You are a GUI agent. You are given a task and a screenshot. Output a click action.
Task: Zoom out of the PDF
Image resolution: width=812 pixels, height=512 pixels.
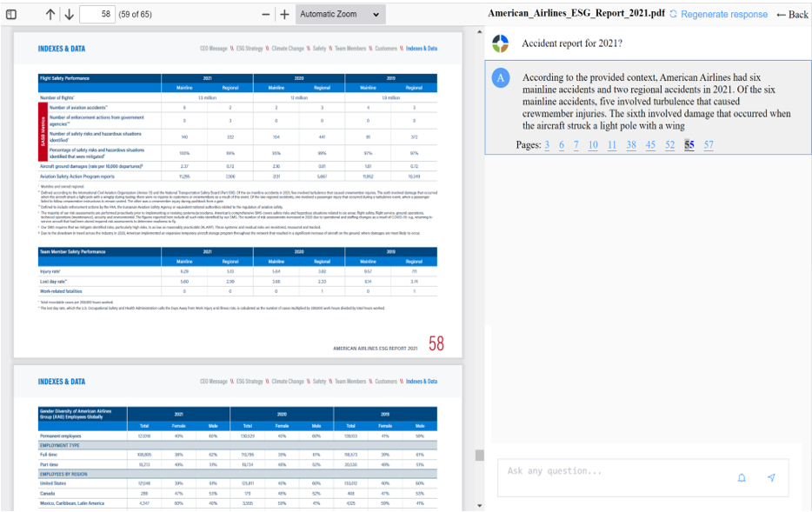(x=266, y=15)
